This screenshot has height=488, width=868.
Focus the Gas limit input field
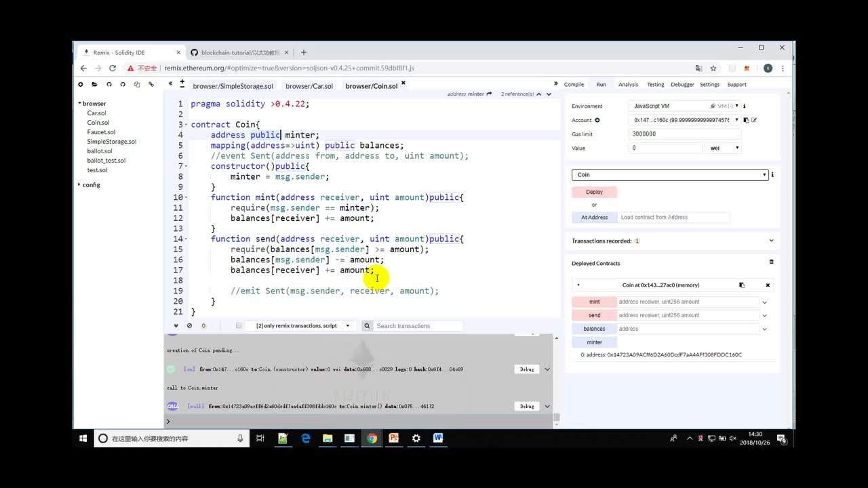click(686, 134)
